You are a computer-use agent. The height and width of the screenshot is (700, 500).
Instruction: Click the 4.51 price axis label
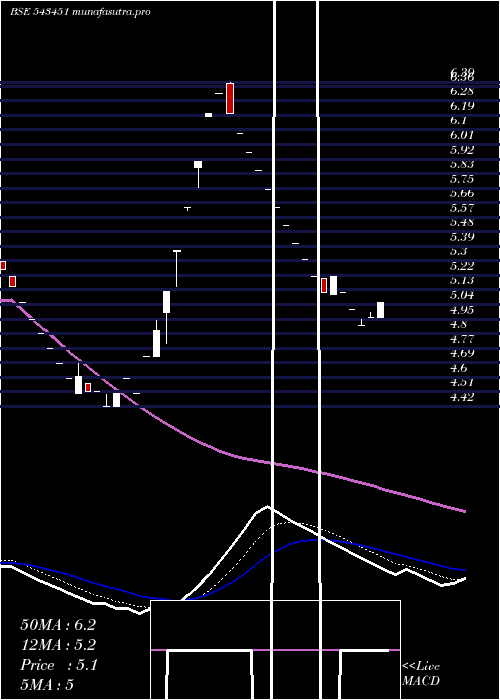coord(462,382)
